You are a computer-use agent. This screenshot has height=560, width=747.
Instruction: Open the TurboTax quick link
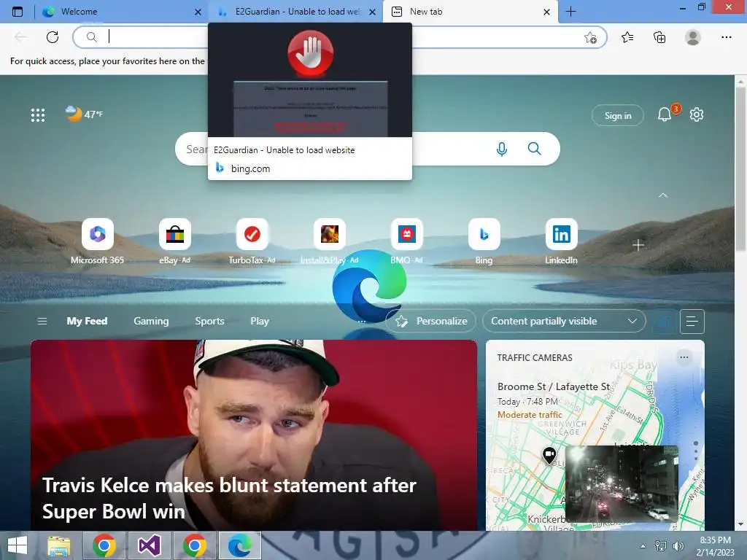tap(252, 241)
